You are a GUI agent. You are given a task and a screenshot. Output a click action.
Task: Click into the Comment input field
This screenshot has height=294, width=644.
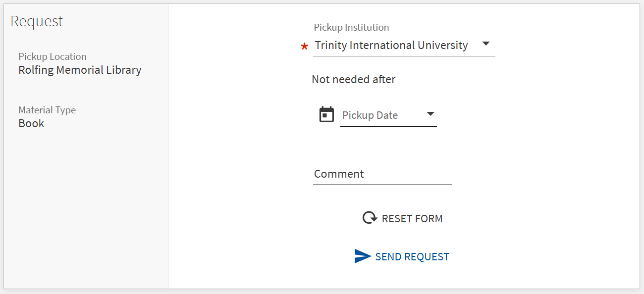(x=382, y=174)
